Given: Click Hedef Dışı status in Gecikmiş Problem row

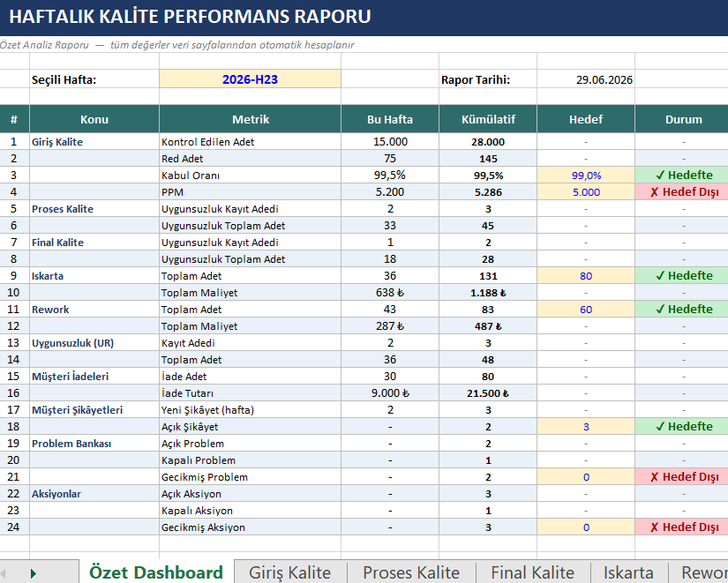Looking at the screenshot, I should click(683, 476).
